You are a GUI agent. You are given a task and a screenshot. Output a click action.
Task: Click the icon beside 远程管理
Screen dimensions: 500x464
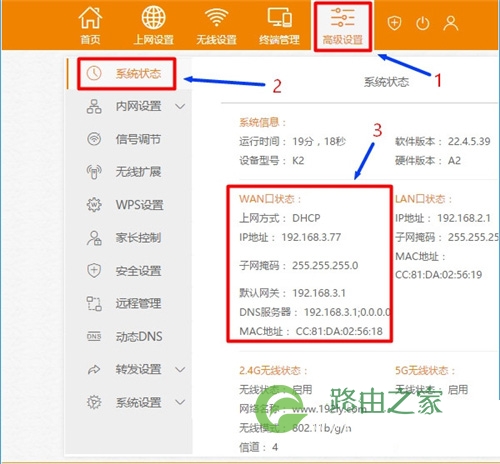click(94, 303)
